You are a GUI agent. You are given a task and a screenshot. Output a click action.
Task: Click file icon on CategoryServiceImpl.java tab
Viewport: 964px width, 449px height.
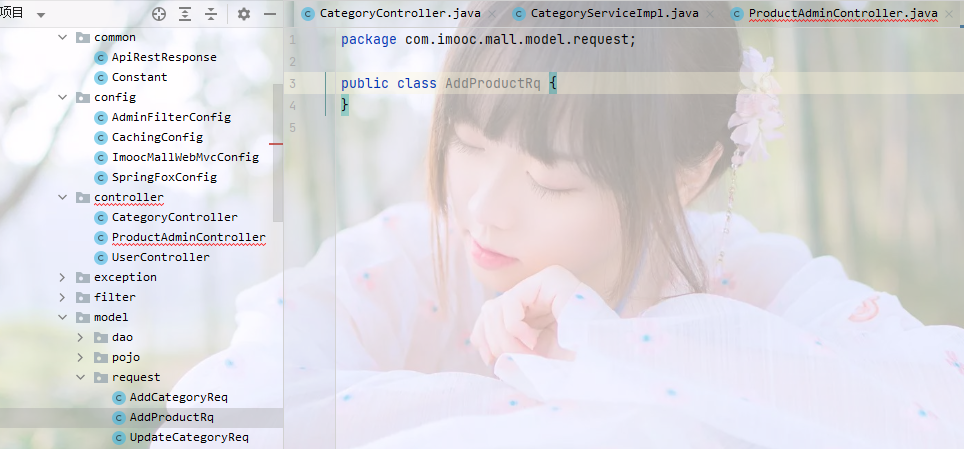click(x=519, y=14)
